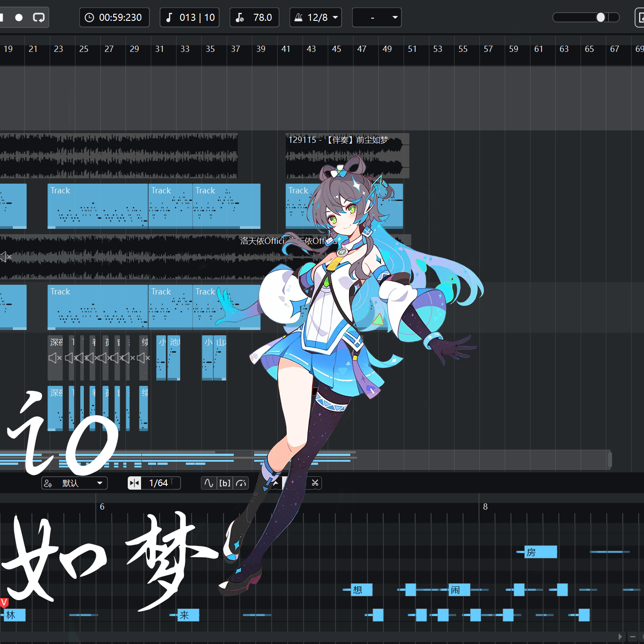Open the 12/8 time signature dropdown
This screenshot has width=644, height=644.
point(316,17)
